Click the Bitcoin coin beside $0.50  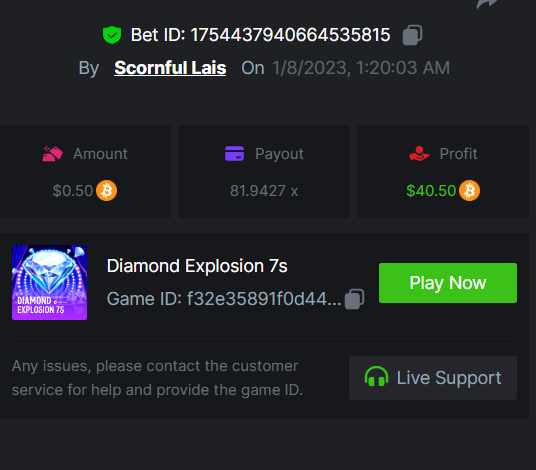(x=106, y=190)
